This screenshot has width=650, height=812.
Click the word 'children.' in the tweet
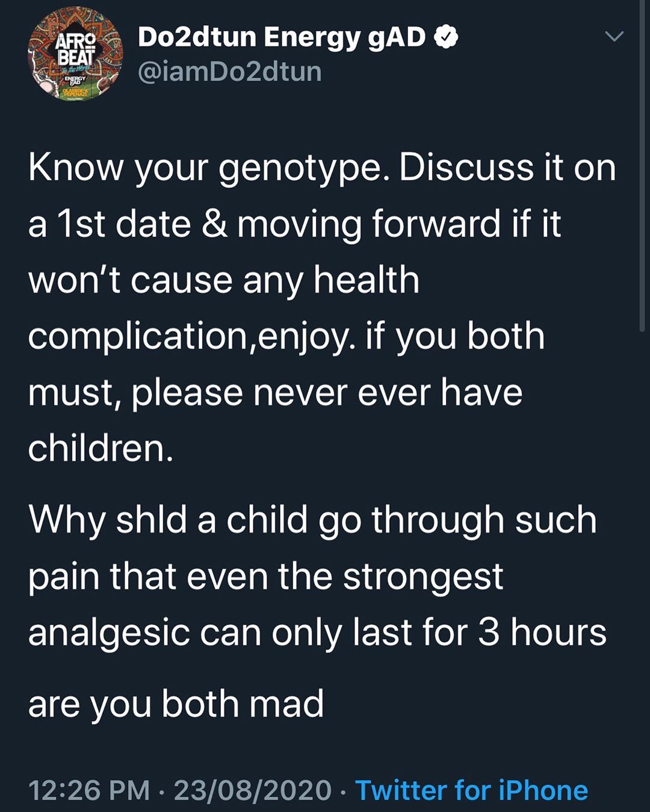[101, 449]
